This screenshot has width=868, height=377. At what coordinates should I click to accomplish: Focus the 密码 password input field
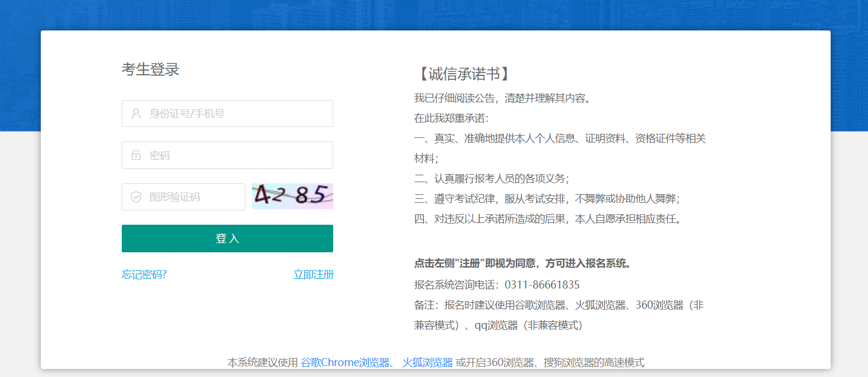tap(236, 155)
